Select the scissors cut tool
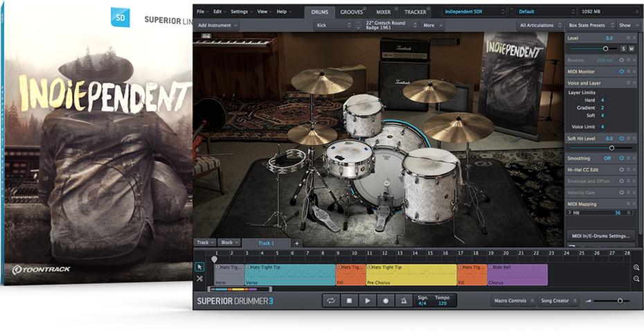 (x=199, y=279)
